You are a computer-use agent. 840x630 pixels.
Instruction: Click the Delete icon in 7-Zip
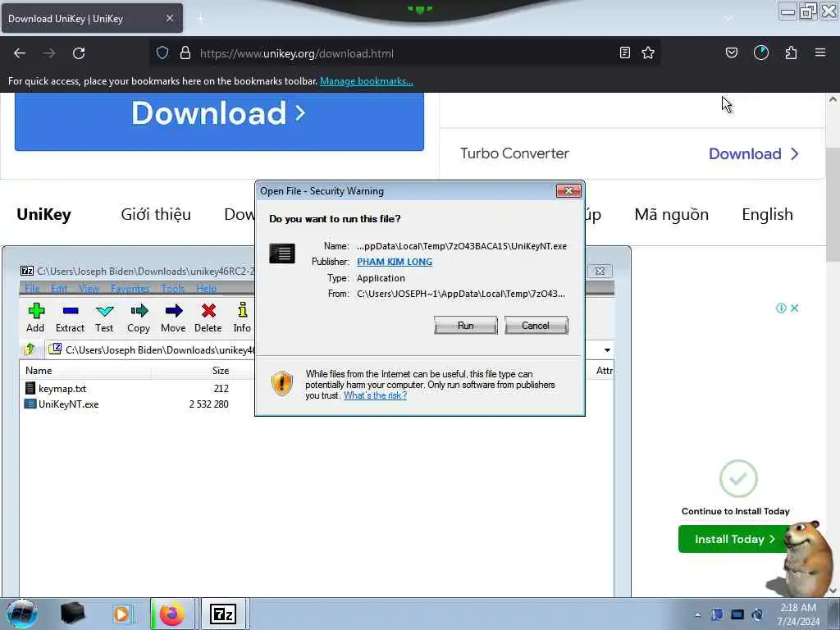pyautogui.click(x=208, y=317)
